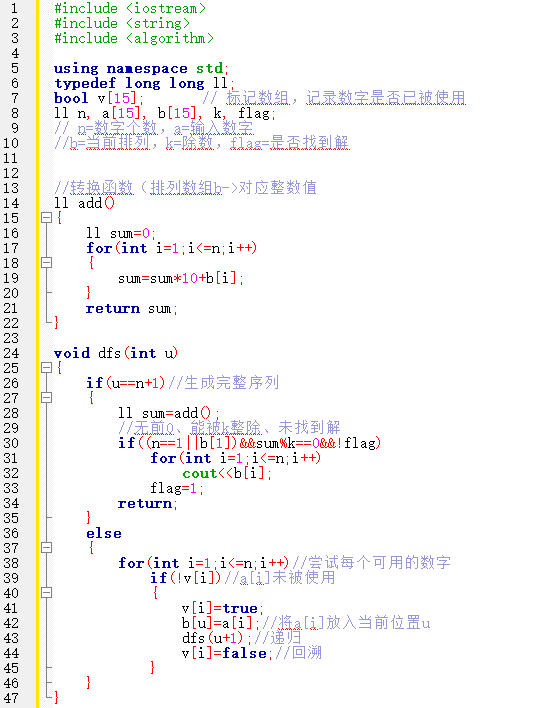Click 'for(int i=1;i<=n;i++)' at line 38
554x708 pixels.
pos(204,563)
